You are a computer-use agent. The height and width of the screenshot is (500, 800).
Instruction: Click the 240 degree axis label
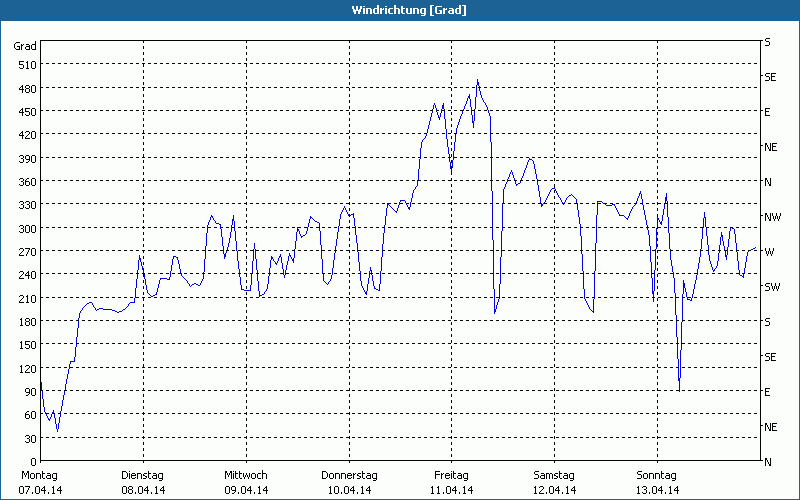[28, 275]
